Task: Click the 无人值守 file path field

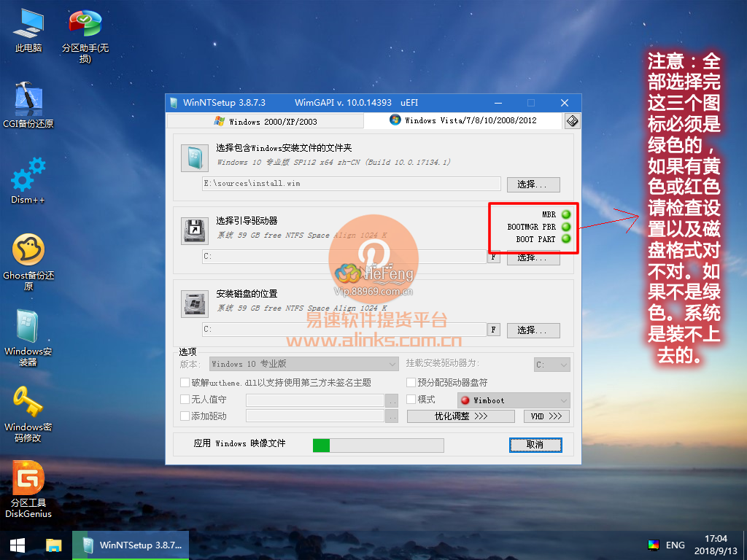Action: point(315,400)
